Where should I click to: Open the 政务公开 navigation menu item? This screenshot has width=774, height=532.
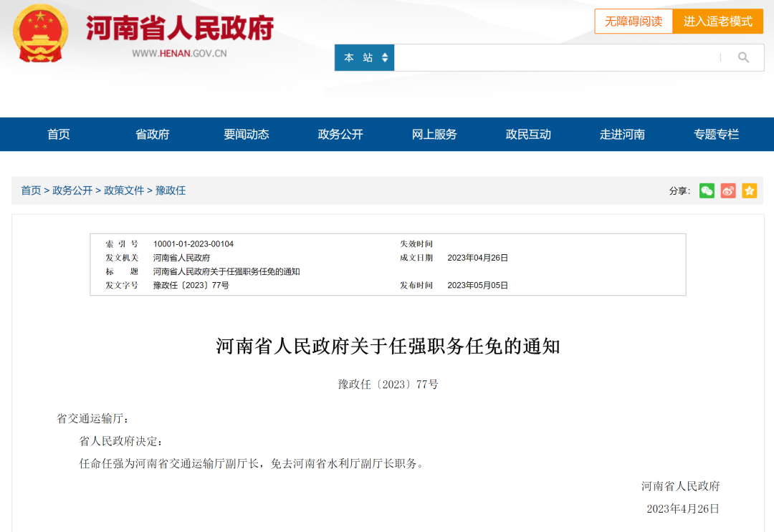(x=340, y=134)
